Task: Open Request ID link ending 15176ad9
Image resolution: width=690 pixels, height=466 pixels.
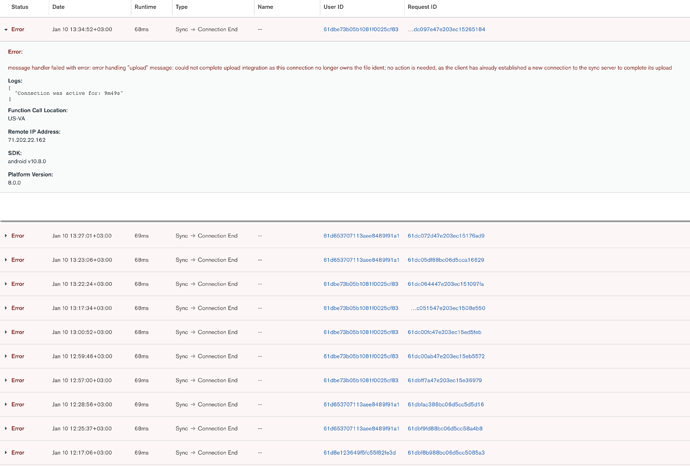Action: (446, 236)
